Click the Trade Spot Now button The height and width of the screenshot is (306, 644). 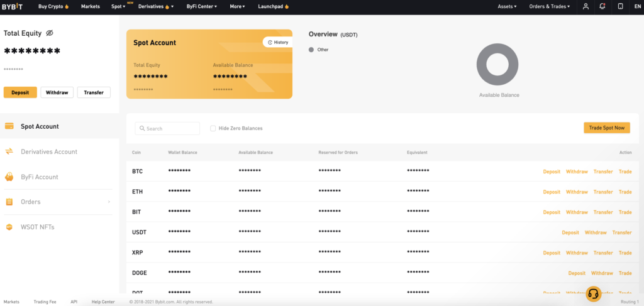point(607,128)
